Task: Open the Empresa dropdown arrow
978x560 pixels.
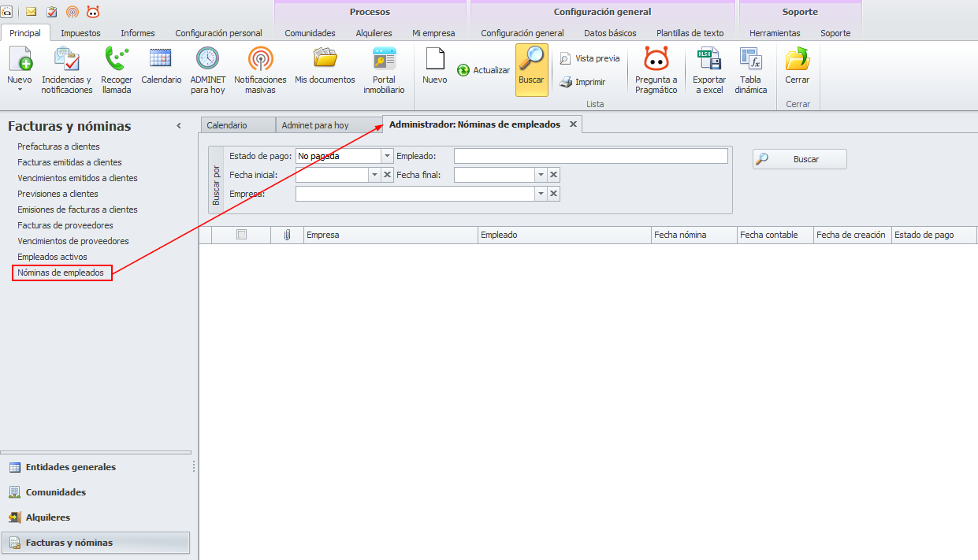Action: coord(541,194)
